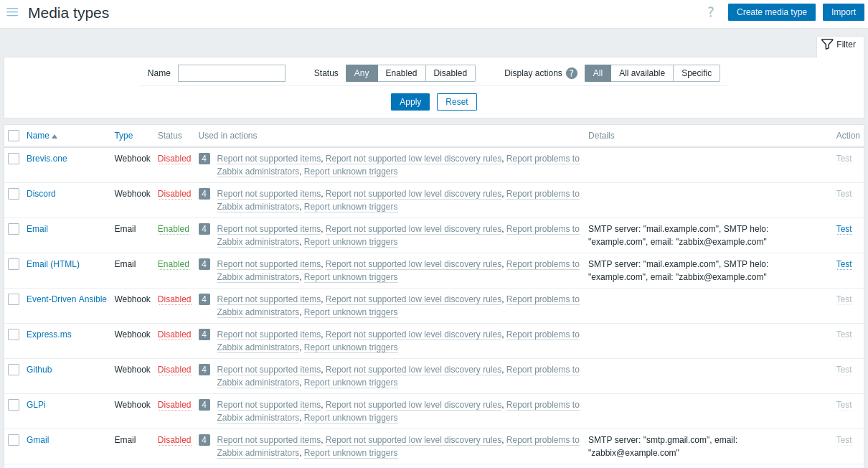Reset the filter
Image resolution: width=868 pixels, height=468 pixels.
(457, 102)
